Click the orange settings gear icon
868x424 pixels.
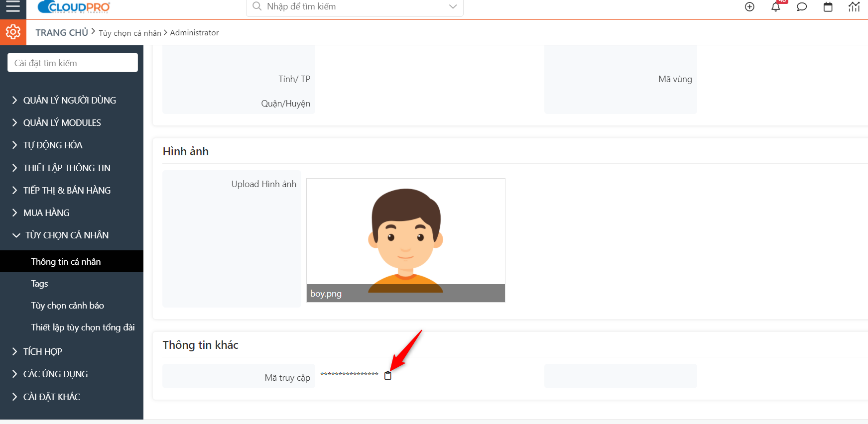tap(13, 32)
